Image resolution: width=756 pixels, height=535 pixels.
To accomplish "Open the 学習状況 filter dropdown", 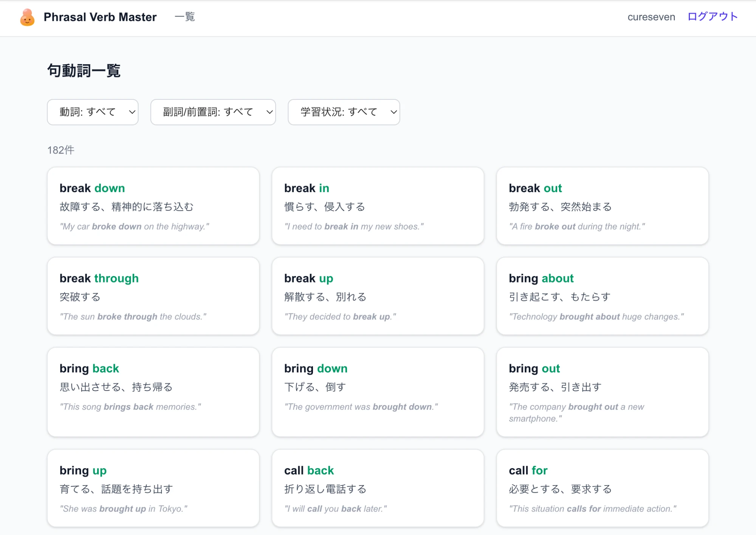I will pyautogui.click(x=344, y=112).
